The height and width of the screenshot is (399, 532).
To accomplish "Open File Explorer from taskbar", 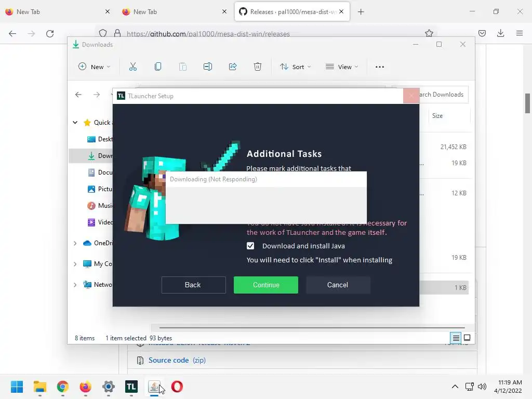I will [39, 387].
